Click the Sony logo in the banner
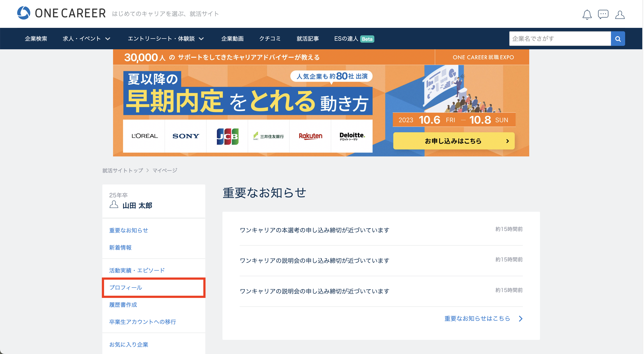Viewport: 644px width, 354px height. [x=186, y=136]
